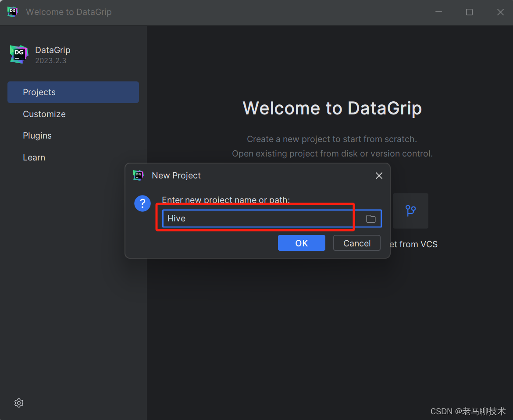This screenshot has height=420, width=513.
Task: Click 'Enter new project name or path' label
Action: click(226, 200)
